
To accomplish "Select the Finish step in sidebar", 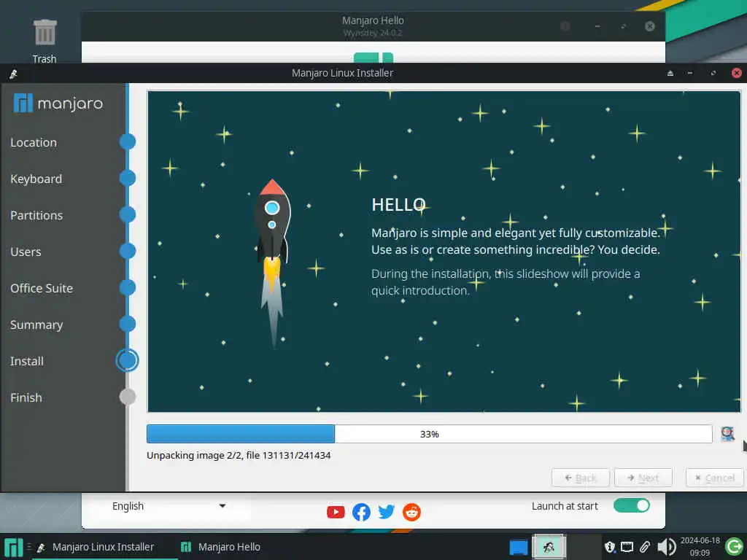I will click(x=26, y=397).
